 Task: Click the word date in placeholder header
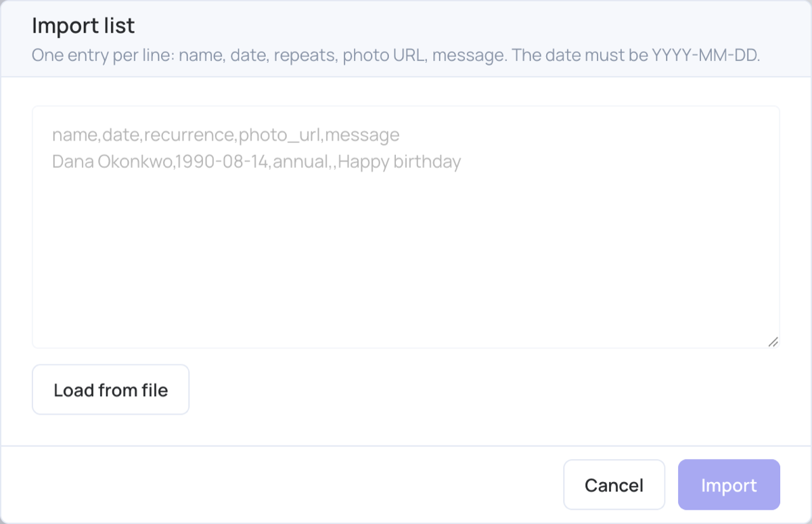(120, 135)
